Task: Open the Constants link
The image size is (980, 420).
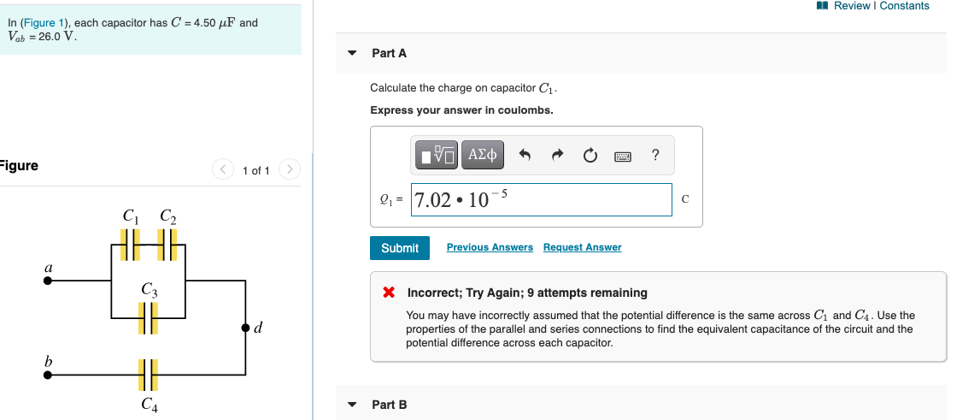Action: click(904, 6)
